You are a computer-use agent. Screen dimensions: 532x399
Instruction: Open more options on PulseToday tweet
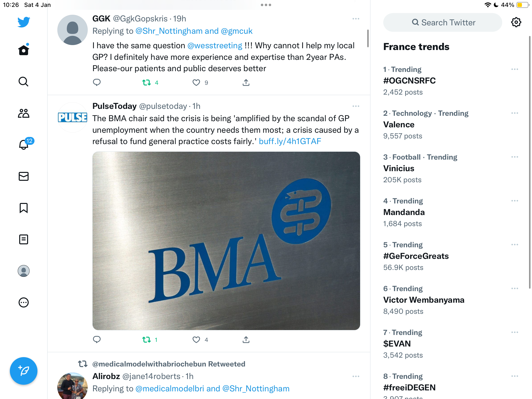[x=356, y=106]
